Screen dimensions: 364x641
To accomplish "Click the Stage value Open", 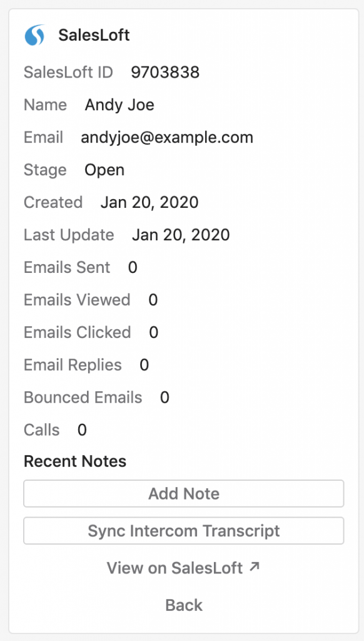I will click(x=104, y=170).
